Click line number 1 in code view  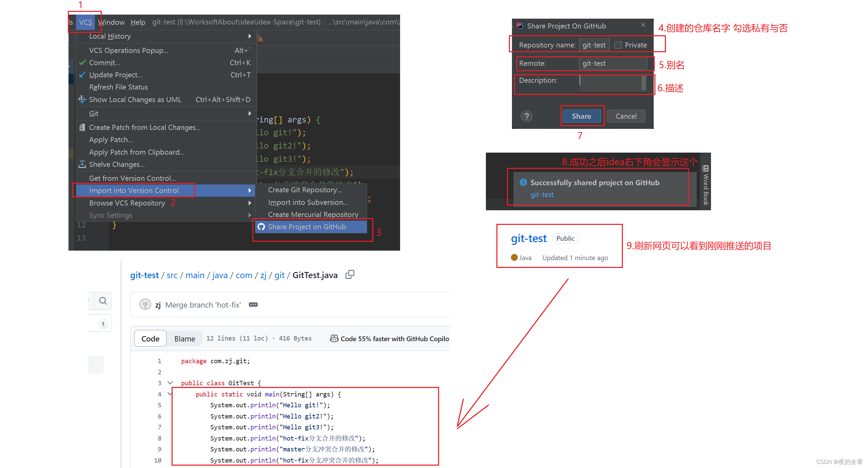coord(159,361)
